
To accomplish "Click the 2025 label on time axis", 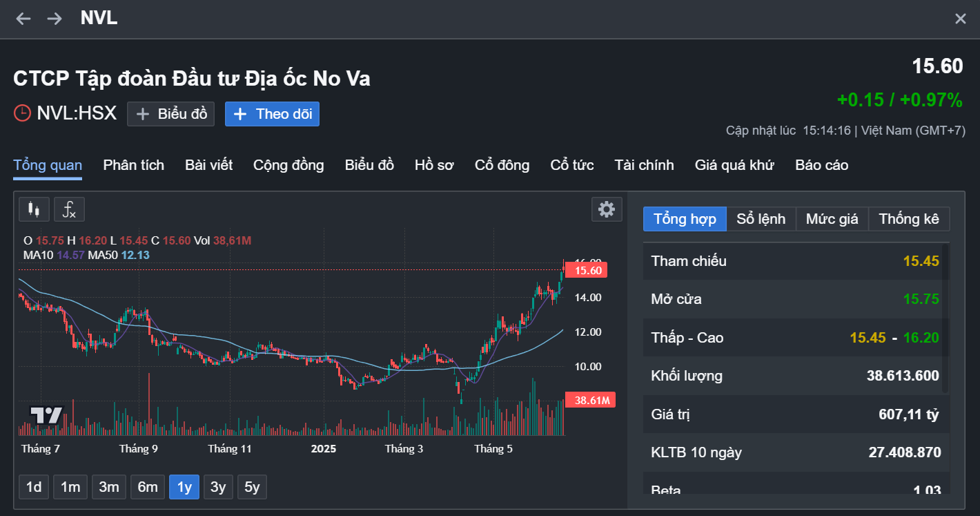I will [x=323, y=449].
